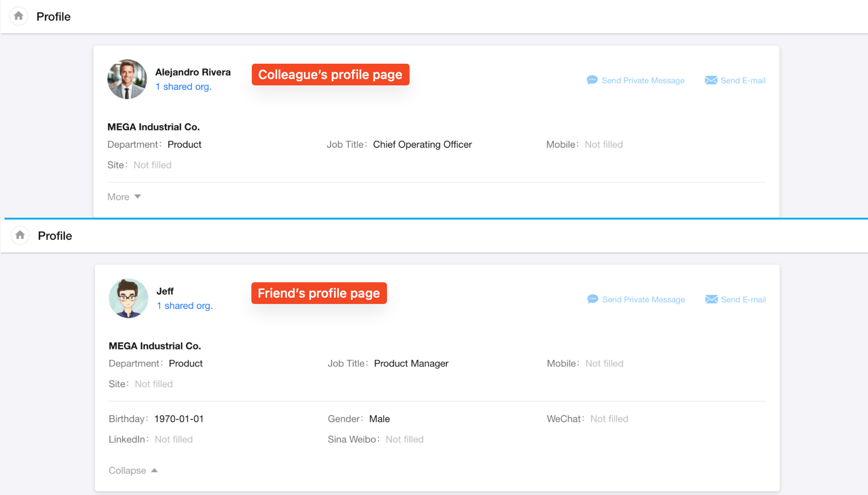Screen dimensions: 868x495
Task: Click envelope icon on Jeff's profile
Action: pyautogui.click(x=711, y=299)
